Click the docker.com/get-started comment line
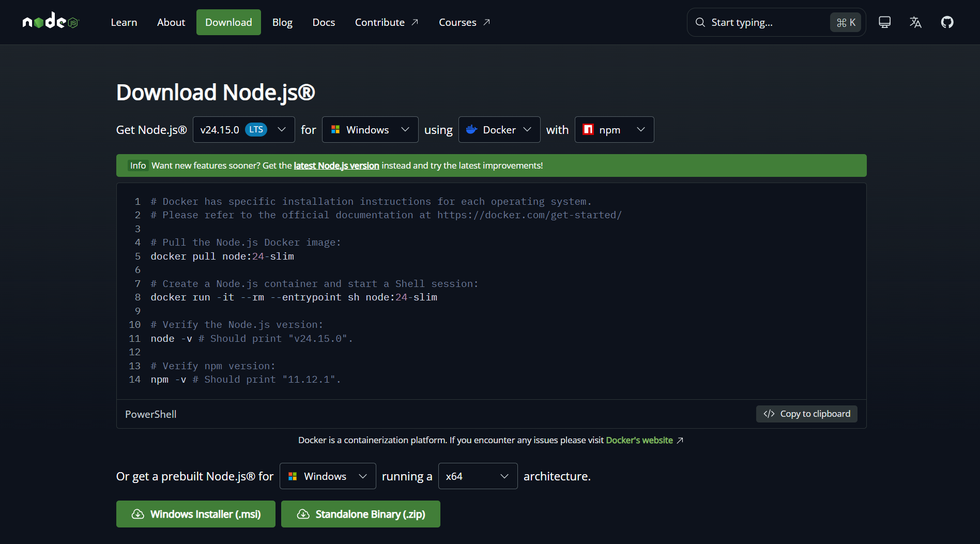 point(386,215)
